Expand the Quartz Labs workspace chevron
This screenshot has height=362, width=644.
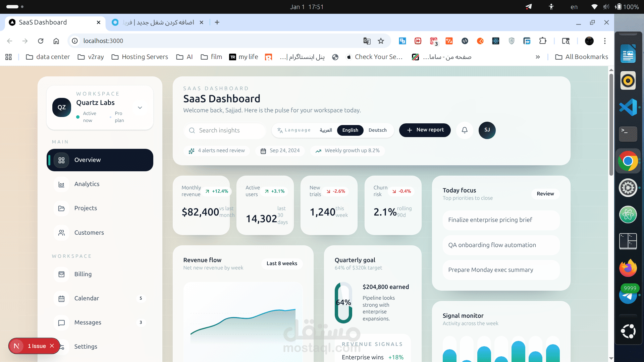pyautogui.click(x=140, y=108)
